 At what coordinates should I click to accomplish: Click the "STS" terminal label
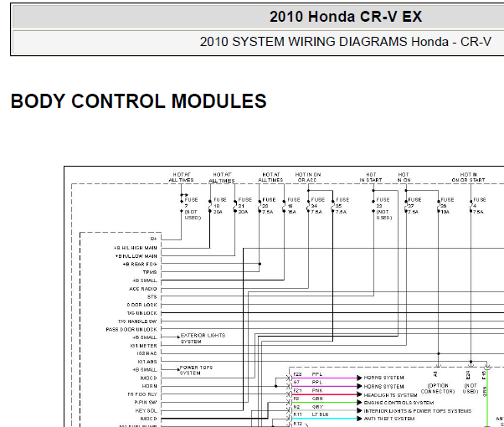click(152, 297)
